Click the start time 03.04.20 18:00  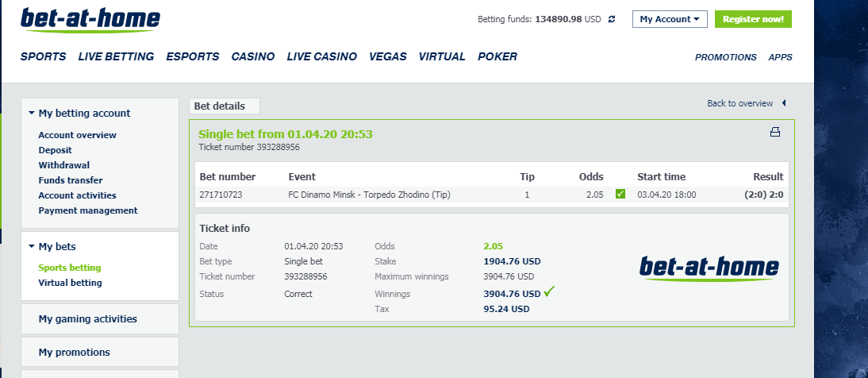667,195
